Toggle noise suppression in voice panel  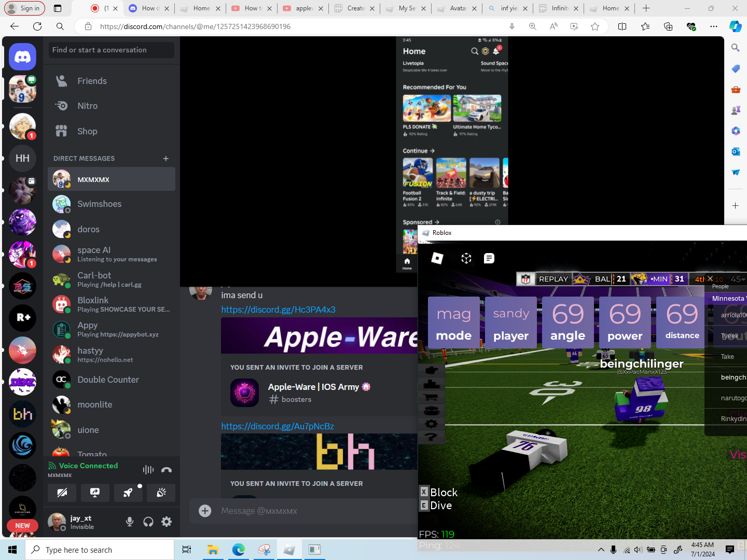coord(148,470)
